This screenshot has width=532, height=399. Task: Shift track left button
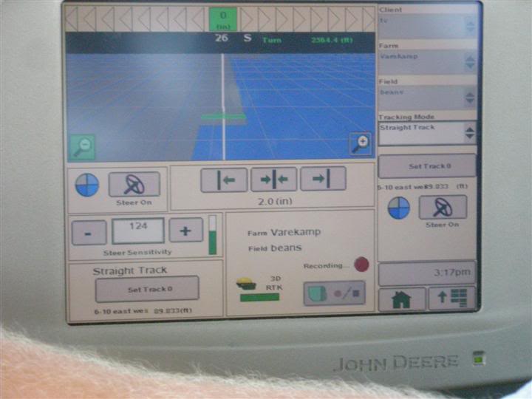pos(224,179)
